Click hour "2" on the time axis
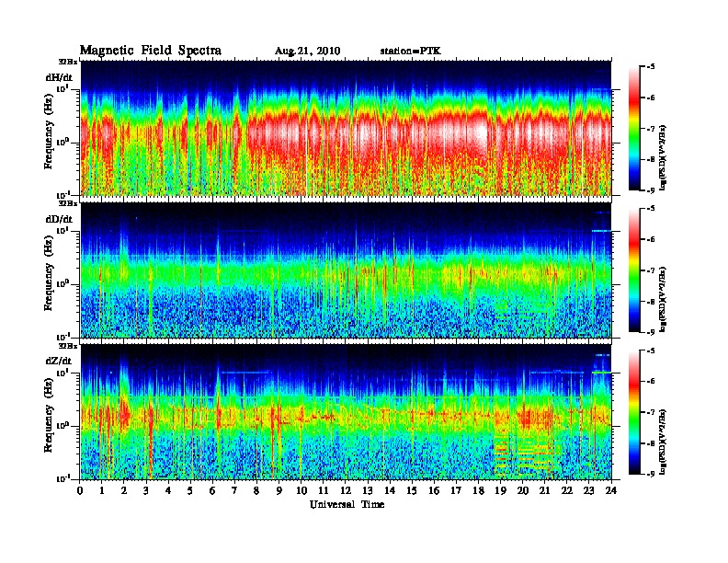This screenshot has height=563, width=728. click(x=124, y=490)
